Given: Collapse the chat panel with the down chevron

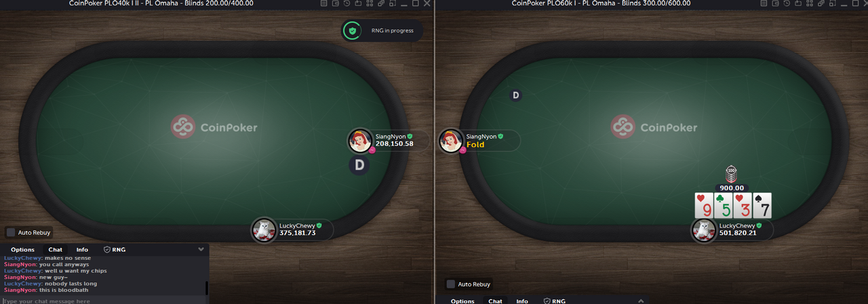Looking at the screenshot, I should (201, 250).
